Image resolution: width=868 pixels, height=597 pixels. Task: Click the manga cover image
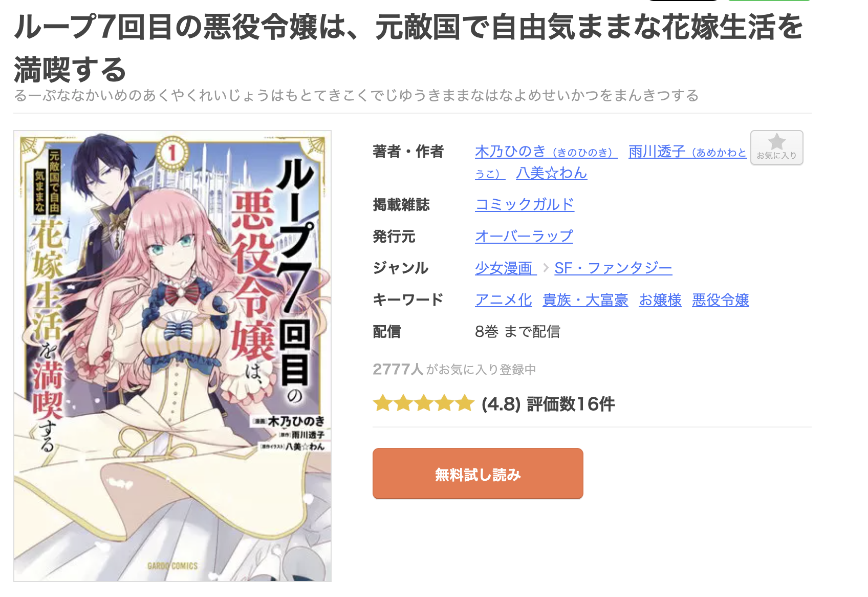172,356
